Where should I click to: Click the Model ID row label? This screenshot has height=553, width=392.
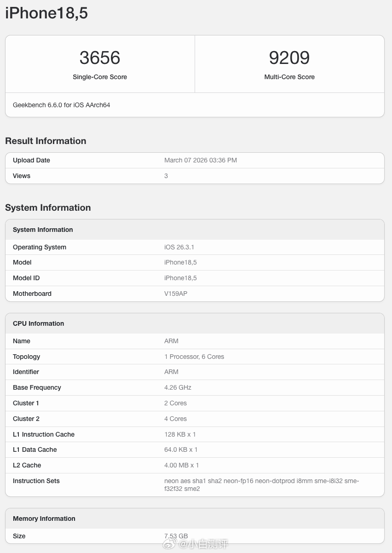[x=26, y=278]
